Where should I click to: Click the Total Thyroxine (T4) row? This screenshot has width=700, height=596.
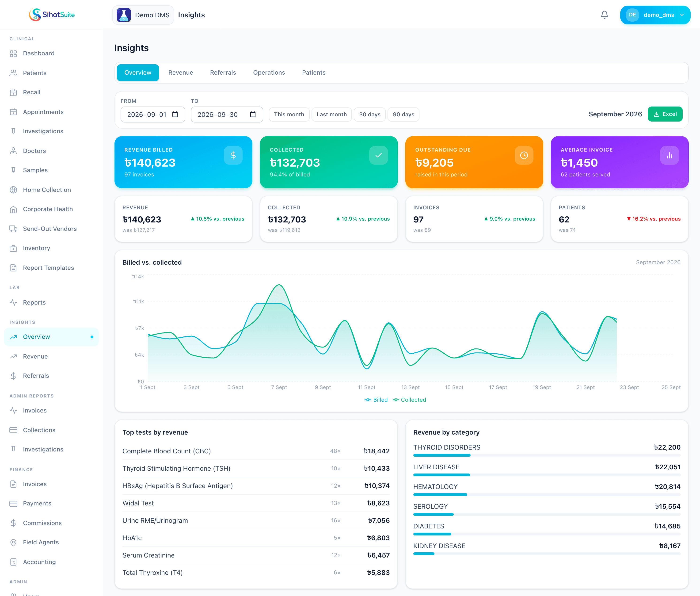pos(256,573)
